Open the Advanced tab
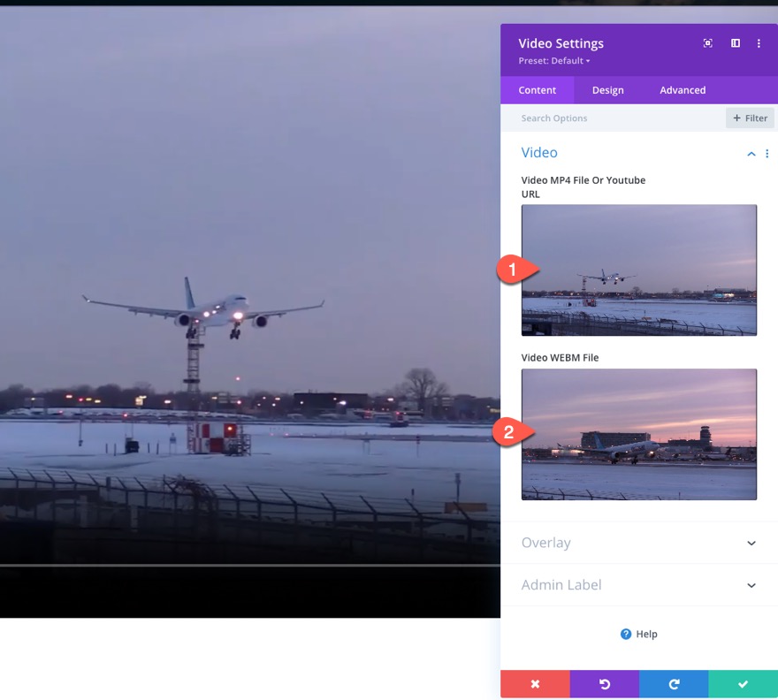The image size is (778, 700). point(682,89)
